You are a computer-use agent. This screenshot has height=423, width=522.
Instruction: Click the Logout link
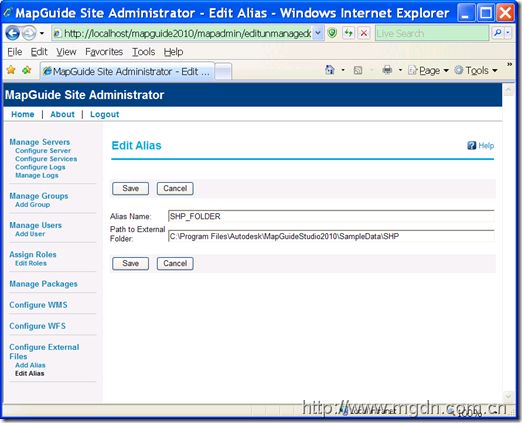[105, 114]
